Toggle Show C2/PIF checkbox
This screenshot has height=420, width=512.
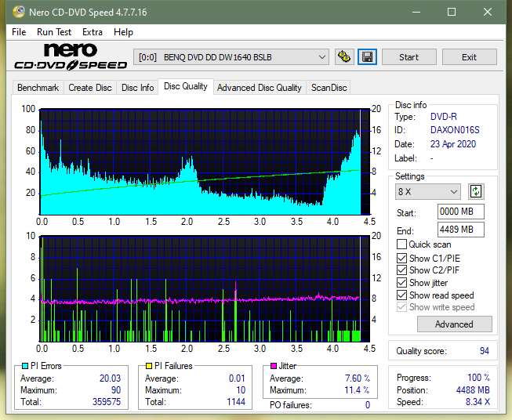401,270
